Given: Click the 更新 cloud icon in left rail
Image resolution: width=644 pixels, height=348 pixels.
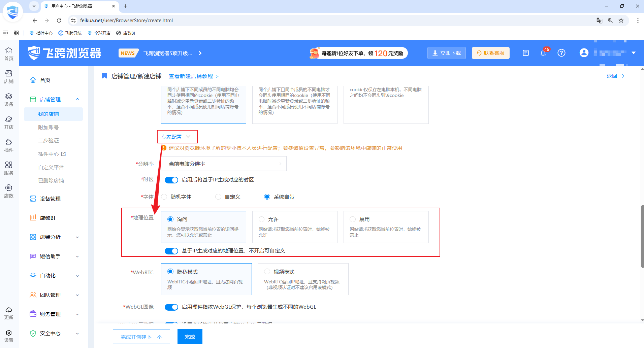Looking at the screenshot, I should click(x=9, y=313).
